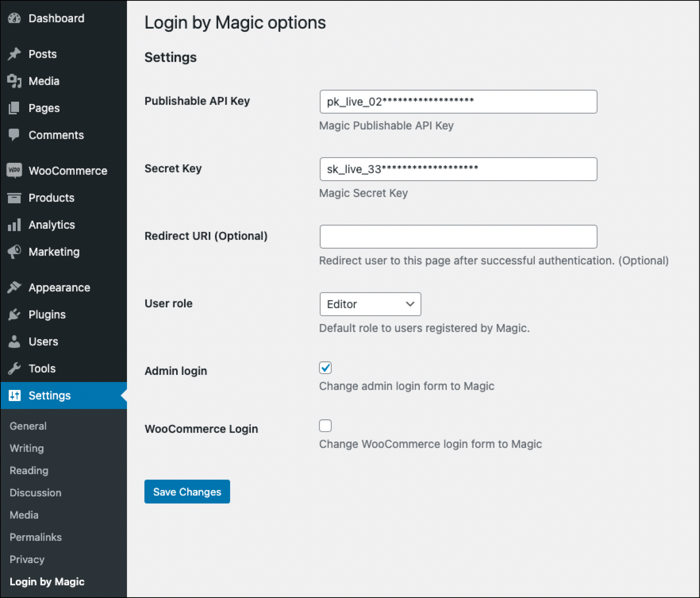
Task: Uncheck the Admin login checkbox
Action: [x=325, y=368]
